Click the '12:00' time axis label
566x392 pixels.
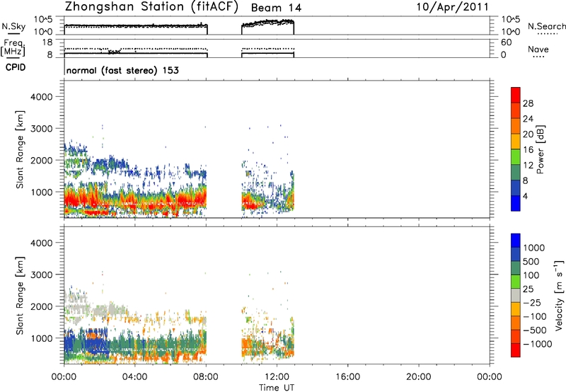pyautogui.click(x=277, y=377)
